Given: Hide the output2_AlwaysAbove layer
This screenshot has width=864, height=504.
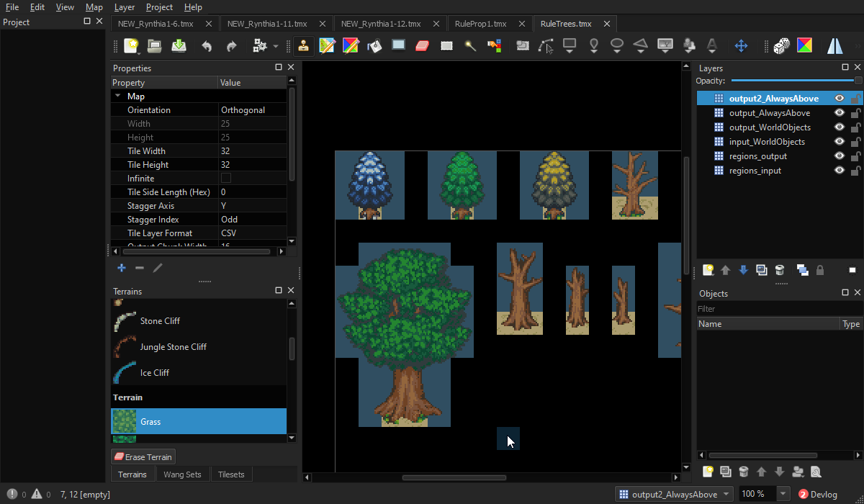Looking at the screenshot, I should coord(840,99).
